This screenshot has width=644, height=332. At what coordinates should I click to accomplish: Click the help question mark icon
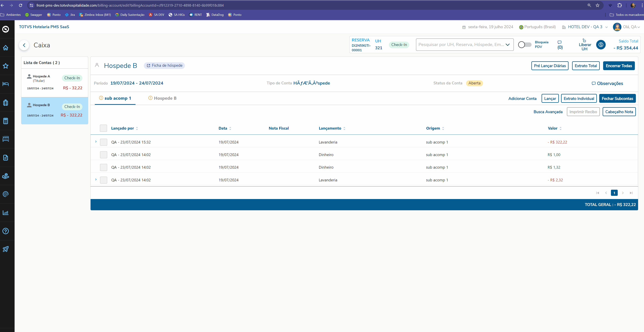click(5, 231)
